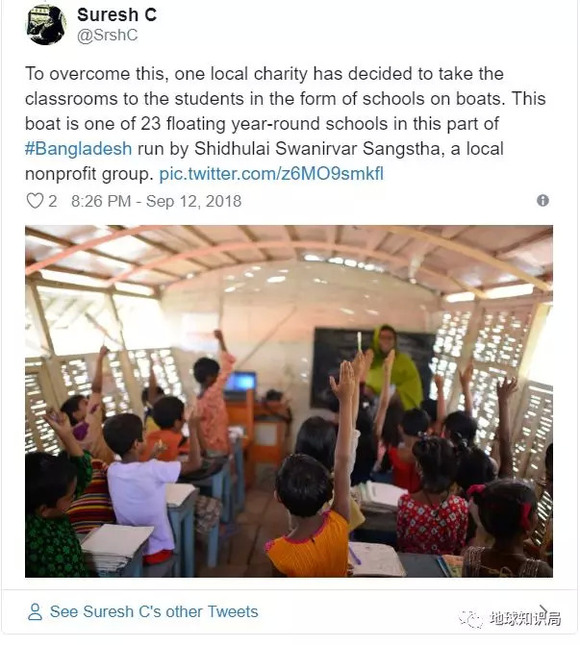Open the pic.twitter.com/z6MO9smkfl link
Screen dimensions: 580x645
pyautogui.click(x=271, y=174)
